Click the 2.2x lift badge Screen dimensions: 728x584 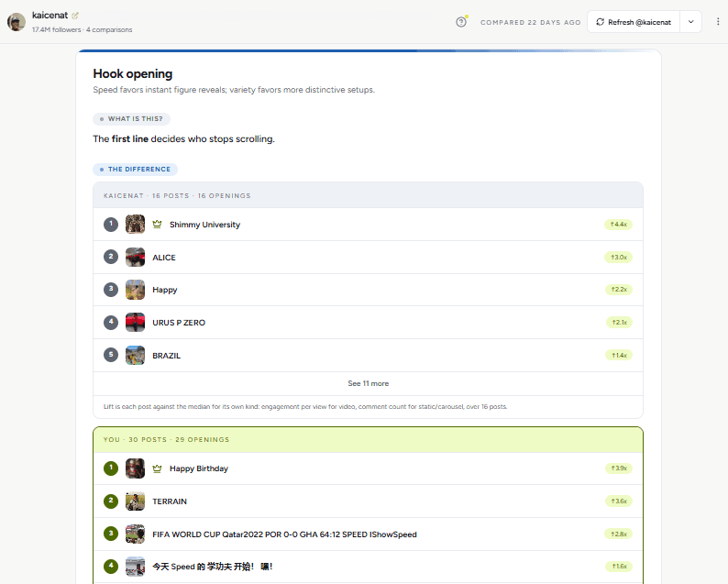pyautogui.click(x=618, y=290)
